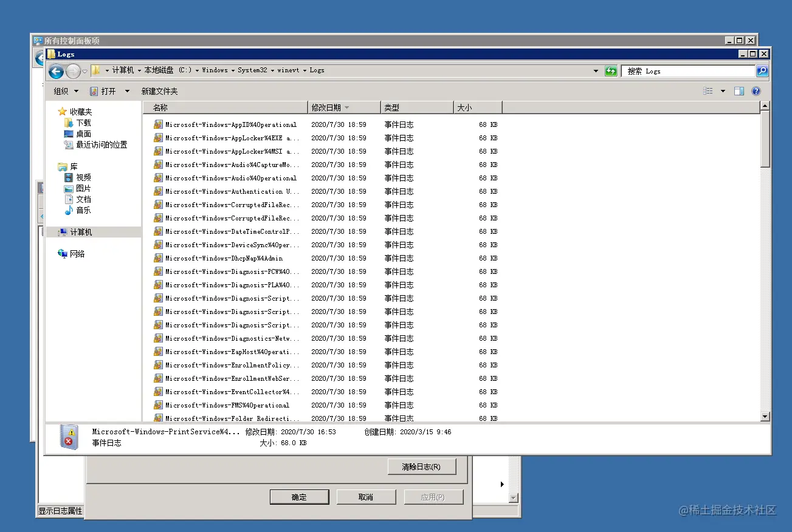The width and height of the screenshot is (792, 532).
Task: Toggle the preview pane icon
Action: pyautogui.click(x=739, y=91)
